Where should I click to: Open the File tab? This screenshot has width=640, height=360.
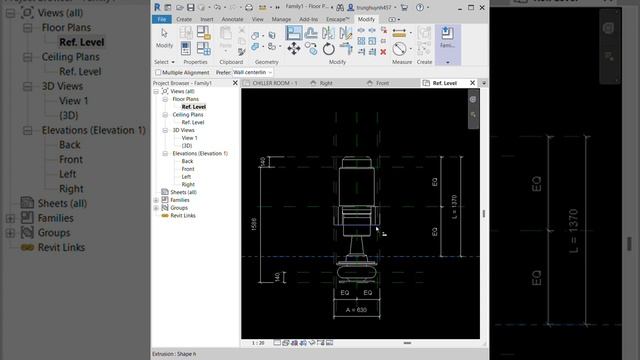coord(162,19)
